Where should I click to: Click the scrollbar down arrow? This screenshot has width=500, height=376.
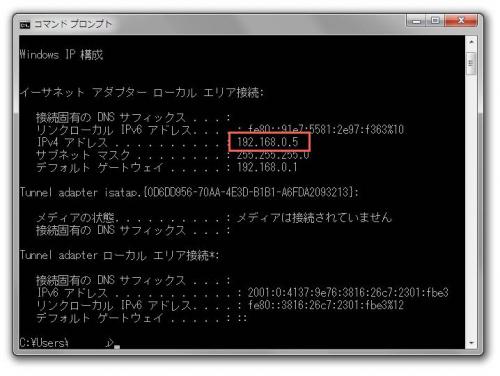pyautogui.click(x=471, y=343)
